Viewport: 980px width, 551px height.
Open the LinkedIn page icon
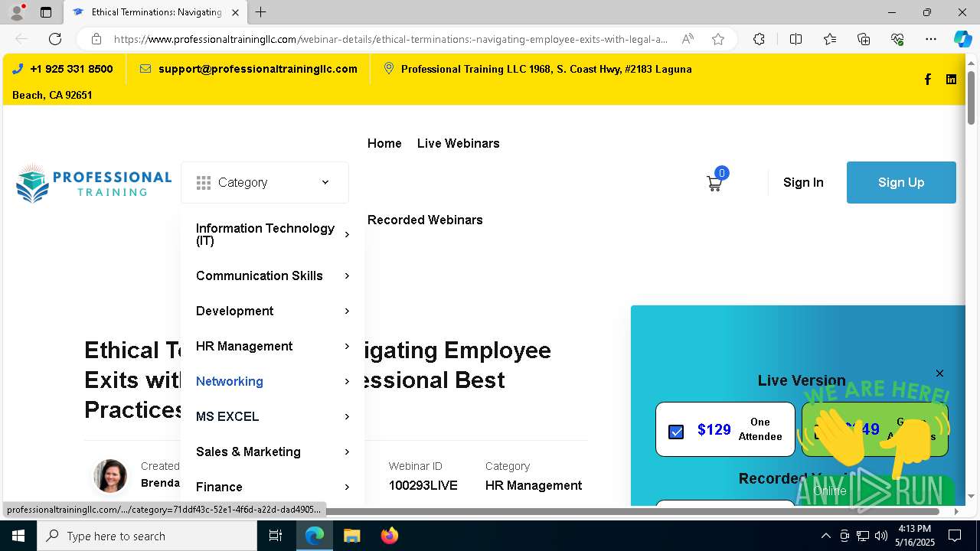[x=951, y=80]
